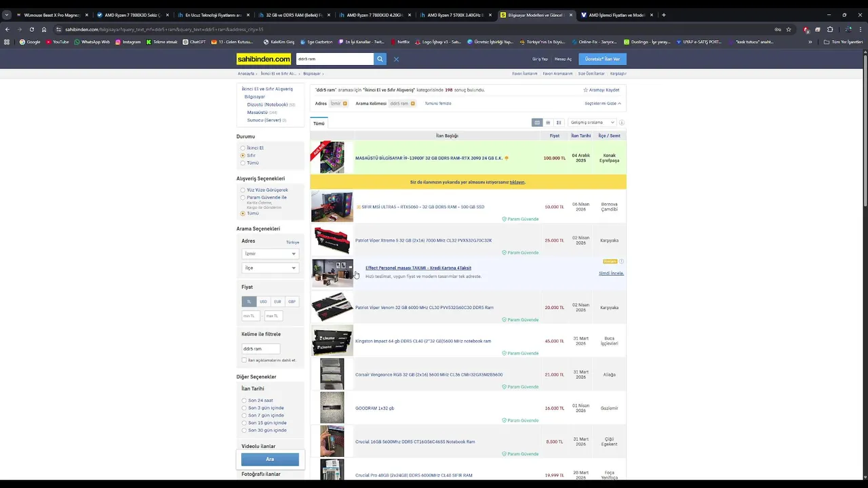This screenshot has height=488, width=868.
Task: Select Param Güvende ile option
Action: [x=243, y=197]
